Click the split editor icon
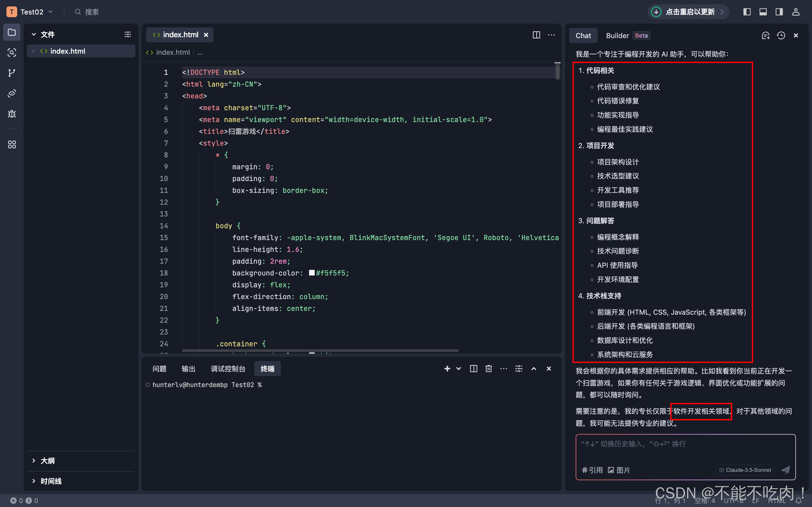Viewport: 812px width, 507px height. coord(536,35)
